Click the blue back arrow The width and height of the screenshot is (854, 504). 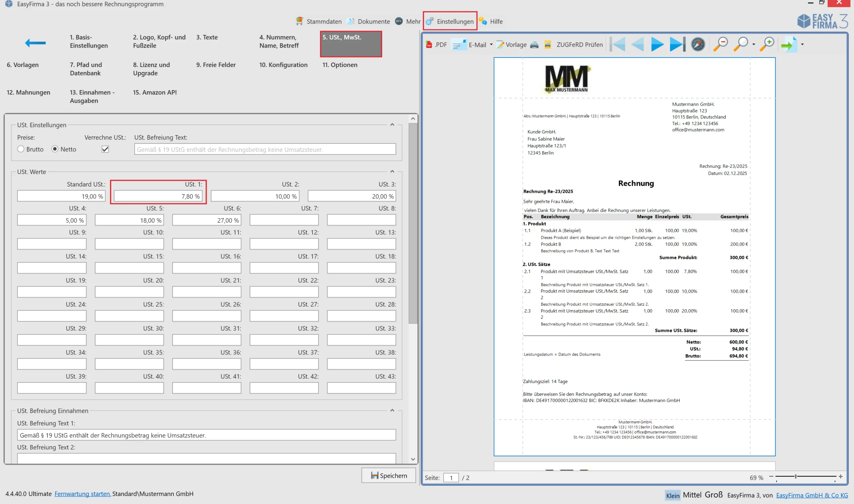pos(35,43)
